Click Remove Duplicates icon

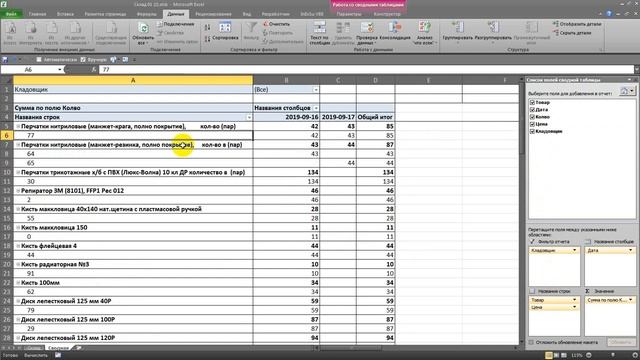pyautogui.click(x=342, y=28)
